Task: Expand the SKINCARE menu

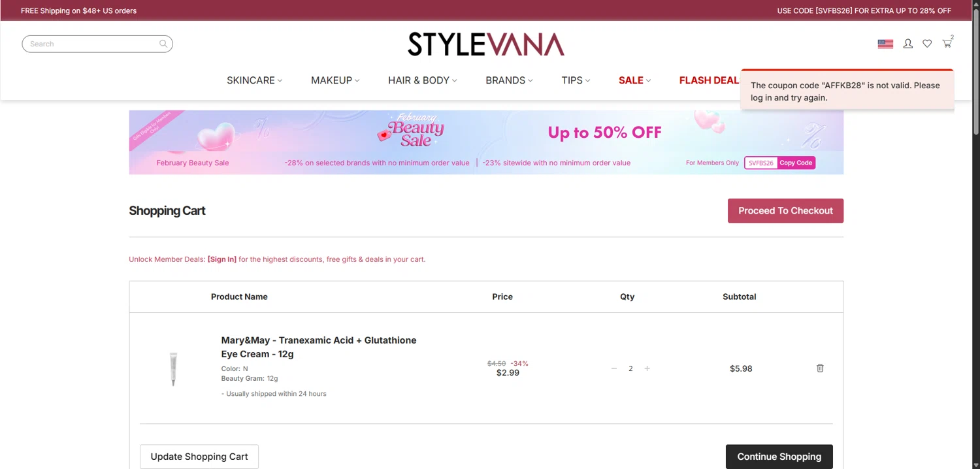Action: click(255, 80)
